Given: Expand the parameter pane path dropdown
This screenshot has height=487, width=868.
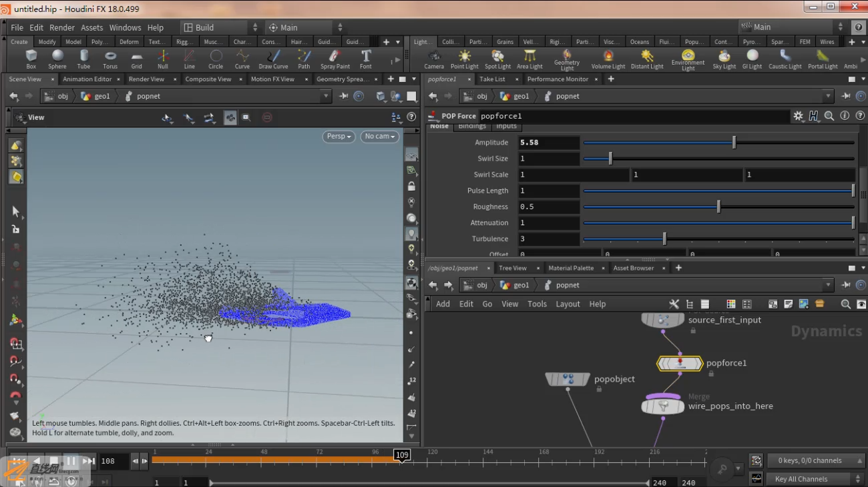Looking at the screenshot, I should pos(828,96).
